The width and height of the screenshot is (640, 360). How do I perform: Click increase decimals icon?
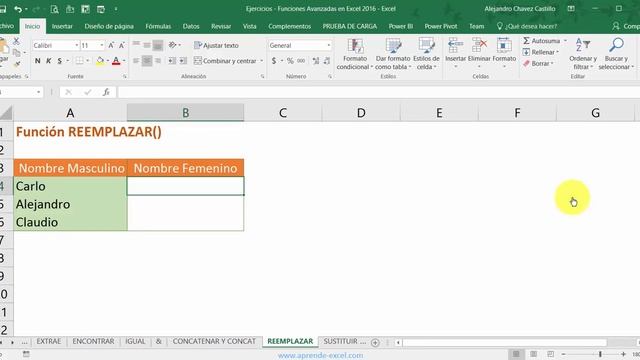(x=316, y=61)
